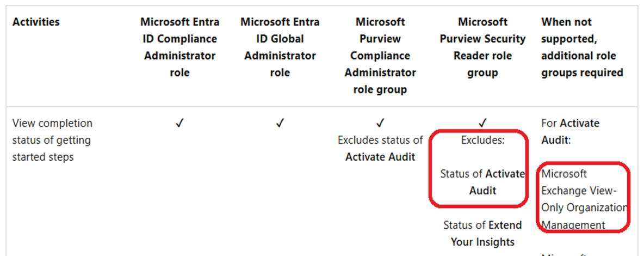The width and height of the screenshot is (644, 256).
Task: Click 'Status of Activate Audit' inside the red box
Action: tap(482, 182)
